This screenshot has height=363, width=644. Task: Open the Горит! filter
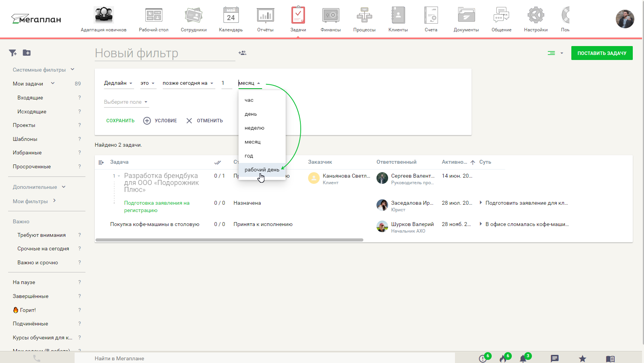[24, 310]
